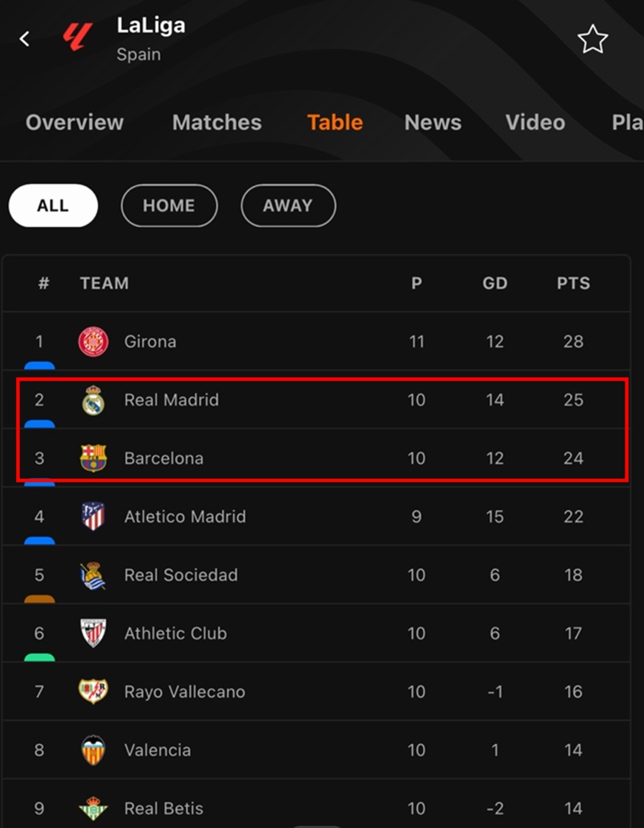
Task: Switch to the News tab
Action: coord(433,123)
